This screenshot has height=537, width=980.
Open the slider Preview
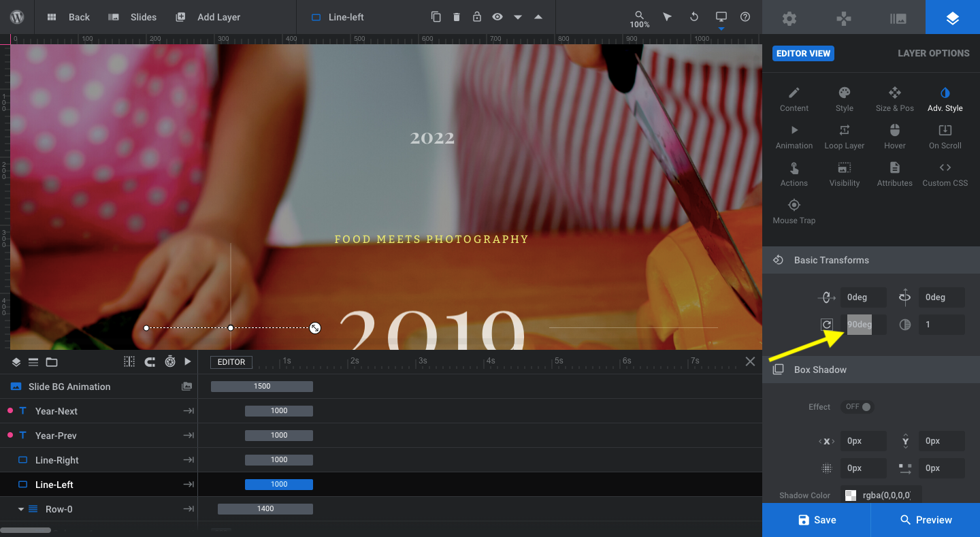(x=926, y=520)
